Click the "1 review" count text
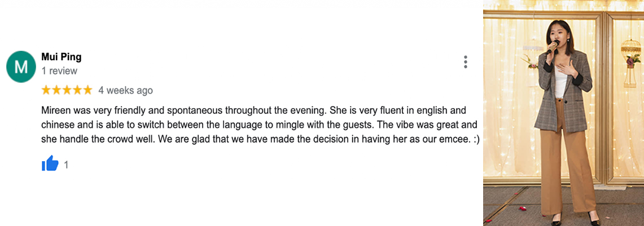Screen dimensions: 644x226 tap(59, 71)
